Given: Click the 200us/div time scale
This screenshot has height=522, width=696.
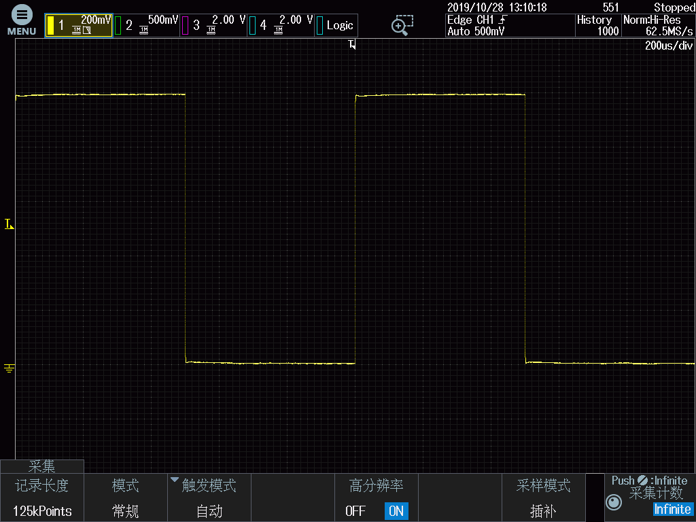Looking at the screenshot, I should tap(668, 46).
